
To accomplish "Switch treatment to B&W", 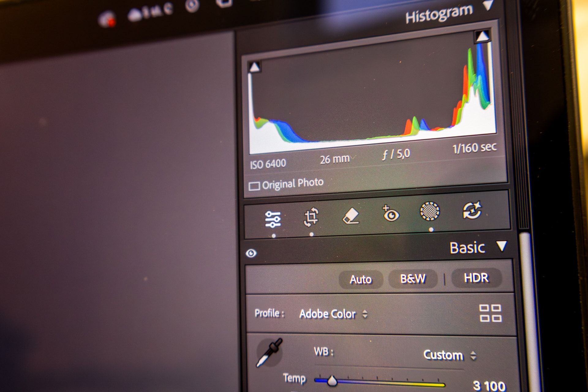I will [x=413, y=278].
